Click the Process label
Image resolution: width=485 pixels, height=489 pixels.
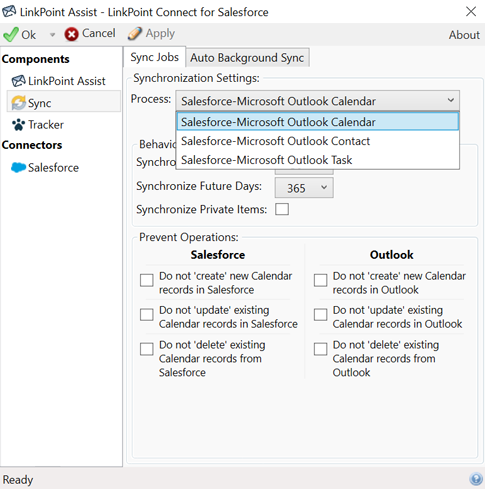151,99
